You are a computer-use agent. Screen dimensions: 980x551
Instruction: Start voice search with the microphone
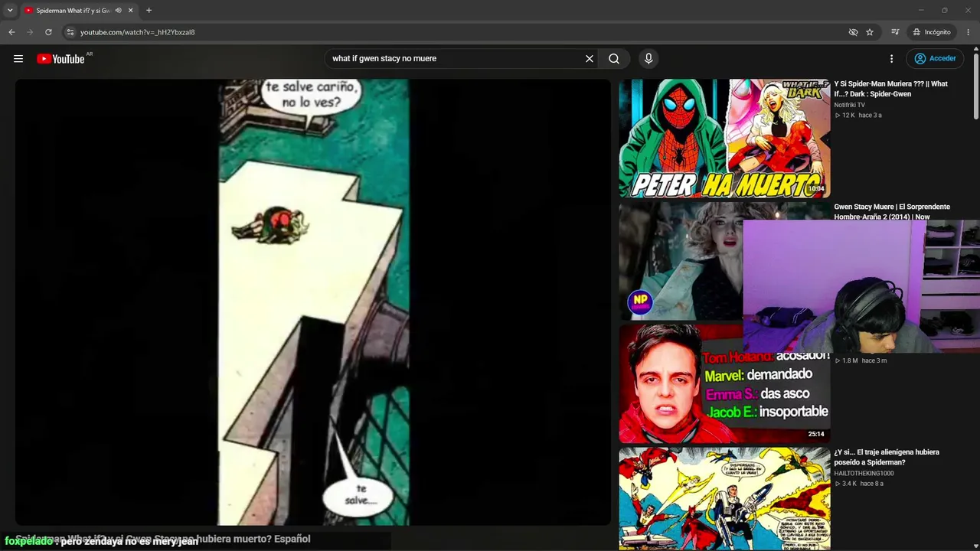(x=648, y=59)
